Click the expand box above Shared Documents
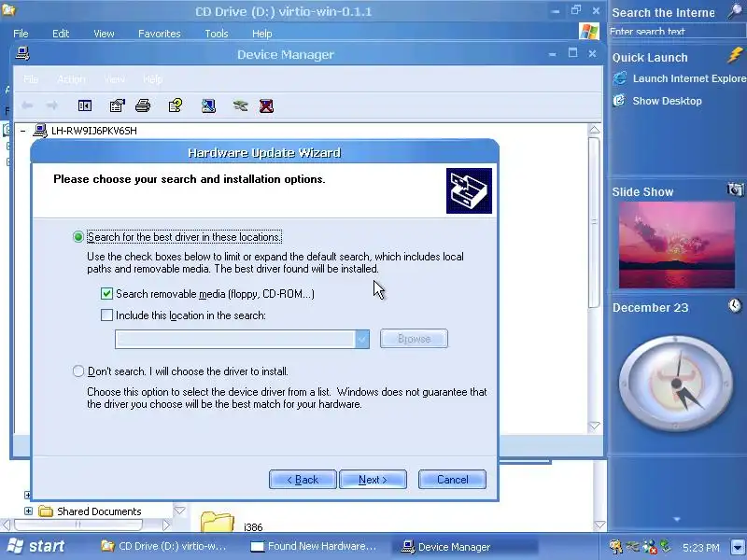 pyautogui.click(x=27, y=496)
